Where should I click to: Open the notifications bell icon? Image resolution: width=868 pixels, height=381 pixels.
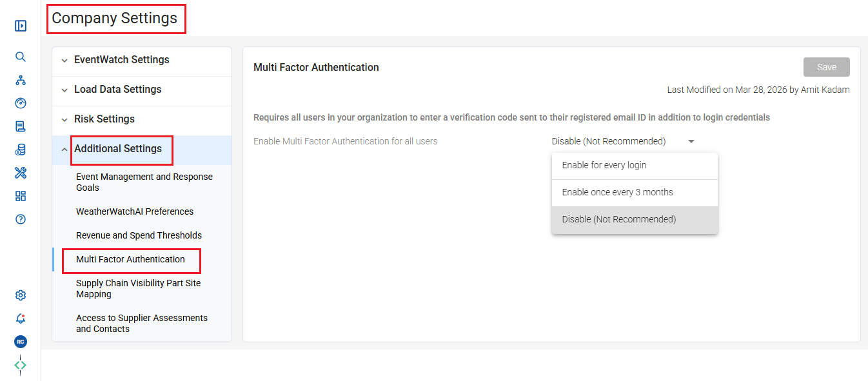(21, 318)
